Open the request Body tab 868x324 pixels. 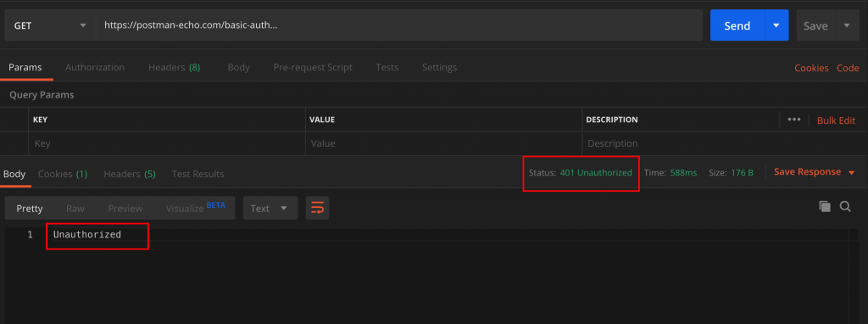(x=238, y=68)
